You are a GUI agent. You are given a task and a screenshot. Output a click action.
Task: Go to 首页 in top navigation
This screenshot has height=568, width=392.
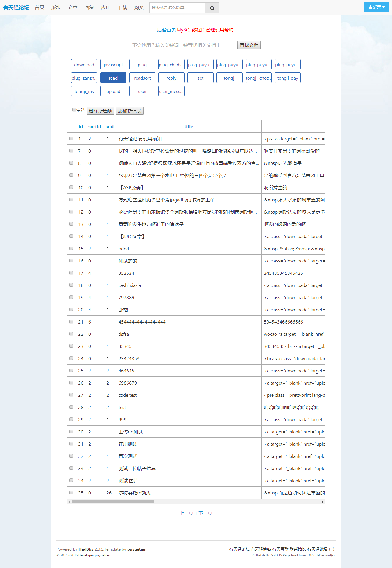pos(40,7)
